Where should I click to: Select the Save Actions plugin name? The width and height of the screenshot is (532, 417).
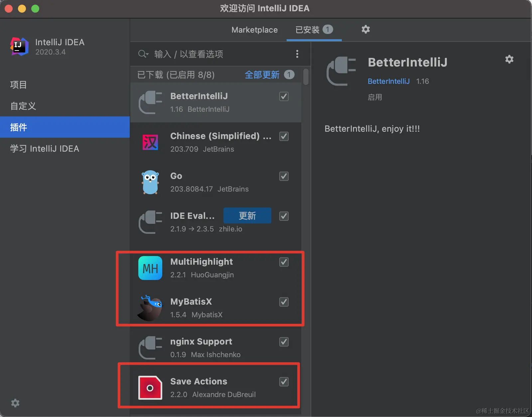[199, 381]
